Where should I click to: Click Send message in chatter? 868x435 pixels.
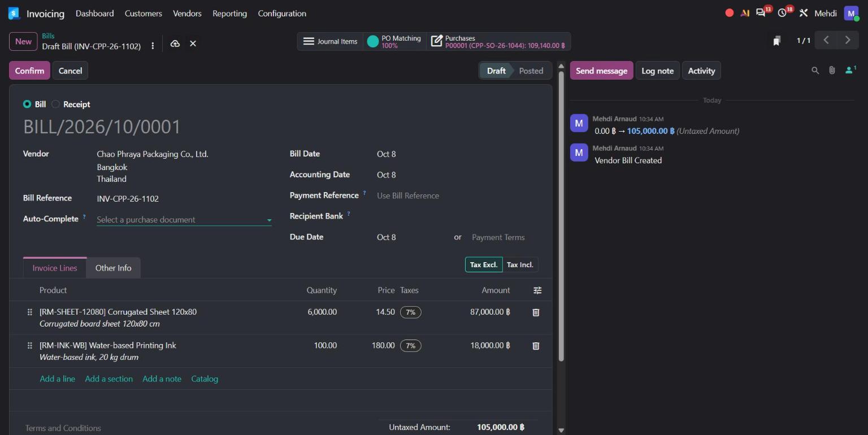(x=601, y=71)
